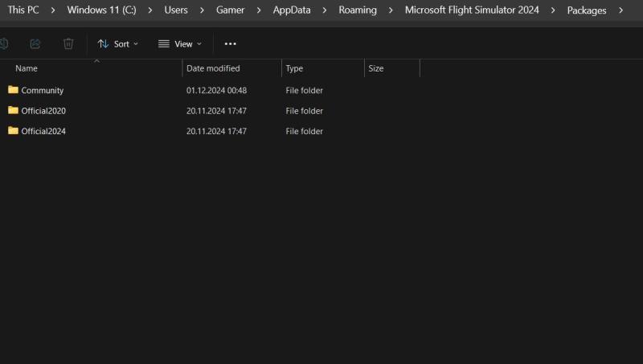Jump to Microsoft Flight Simulator 2024 breadcrumb

472,10
